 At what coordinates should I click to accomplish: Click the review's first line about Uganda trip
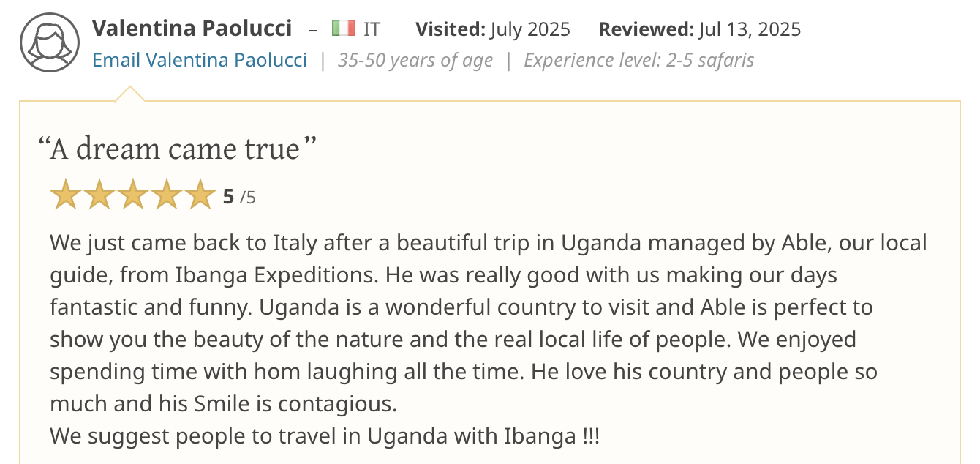click(488, 242)
